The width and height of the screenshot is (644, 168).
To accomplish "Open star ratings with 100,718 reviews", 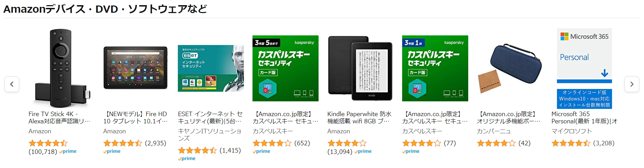I will (48, 143).
